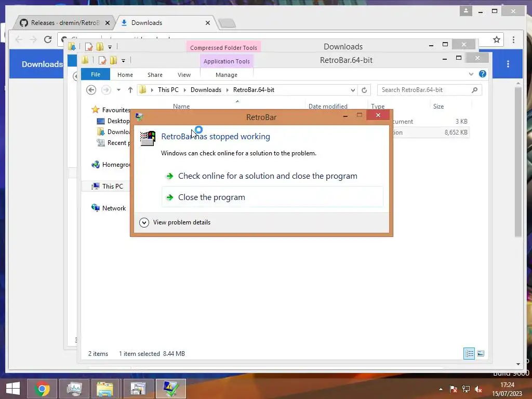
Task: Click Chrome page vertical scrollbar
Action: pos(518,162)
